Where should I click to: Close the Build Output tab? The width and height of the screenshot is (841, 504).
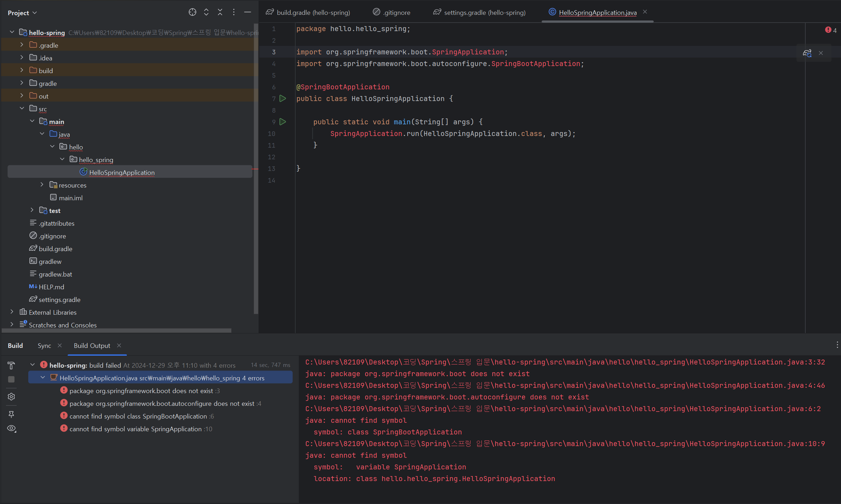pos(119,345)
